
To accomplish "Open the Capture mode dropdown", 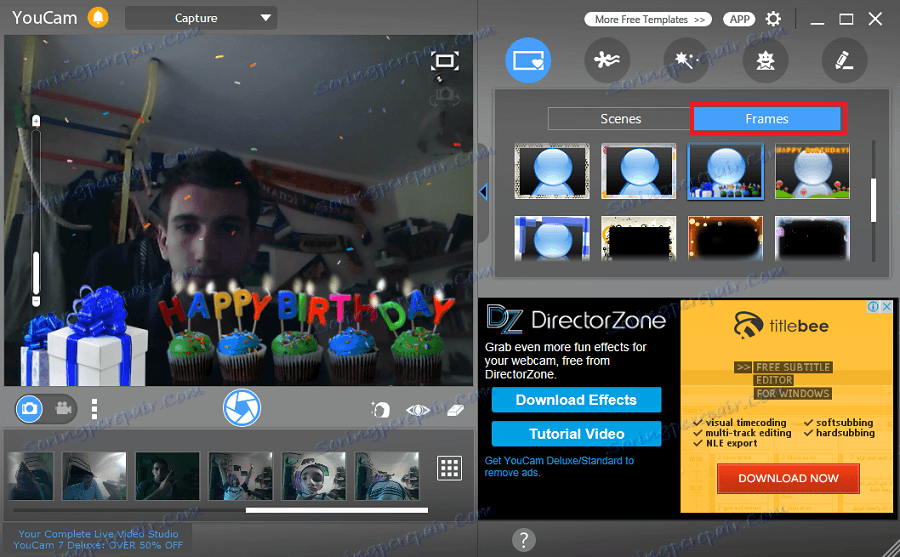I will click(201, 18).
